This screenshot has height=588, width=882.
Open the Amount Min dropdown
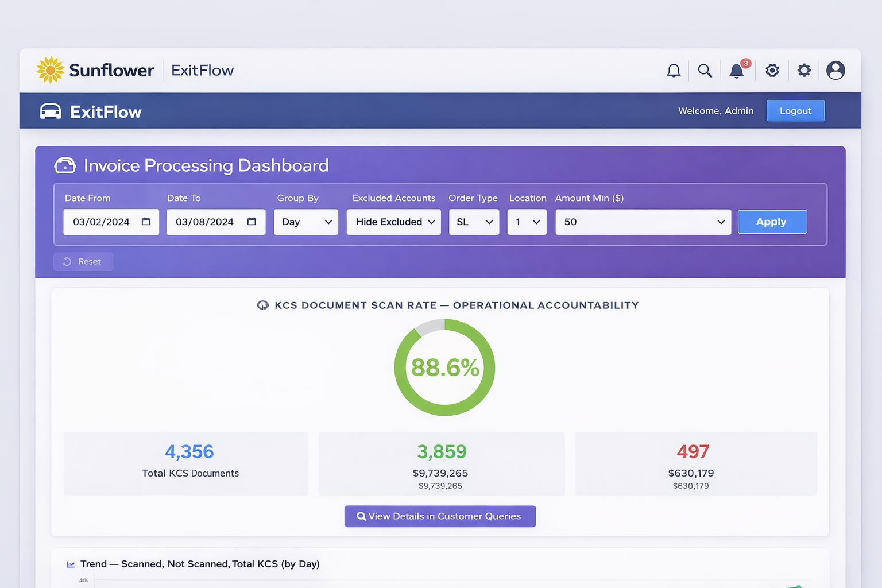click(x=642, y=222)
